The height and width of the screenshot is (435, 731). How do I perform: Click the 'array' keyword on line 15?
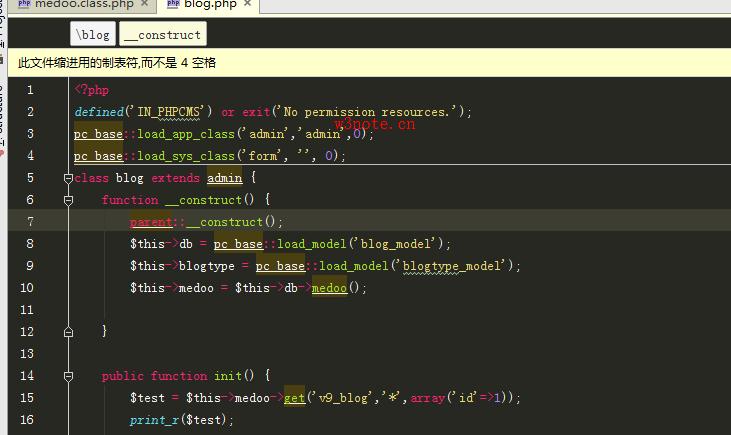428,398
